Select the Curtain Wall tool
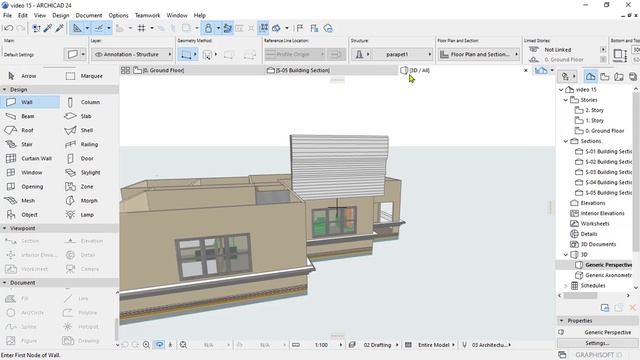Image resolution: width=640 pixels, height=360 pixels. [x=29, y=158]
